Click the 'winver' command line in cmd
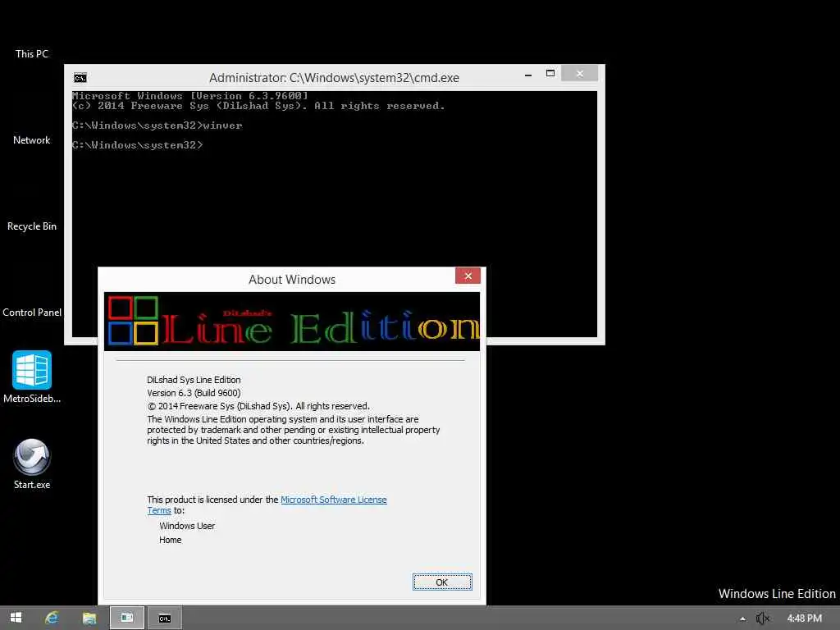Screen dimensions: 840x630 (157, 126)
